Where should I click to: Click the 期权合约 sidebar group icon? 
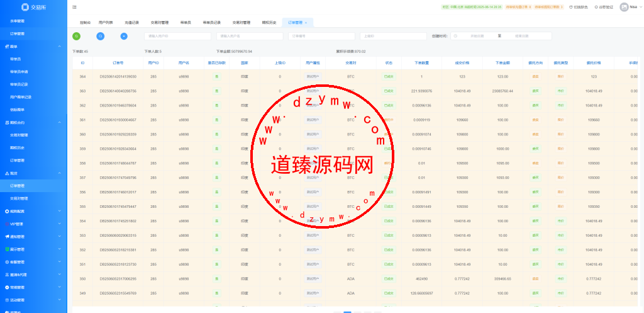click(7, 123)
